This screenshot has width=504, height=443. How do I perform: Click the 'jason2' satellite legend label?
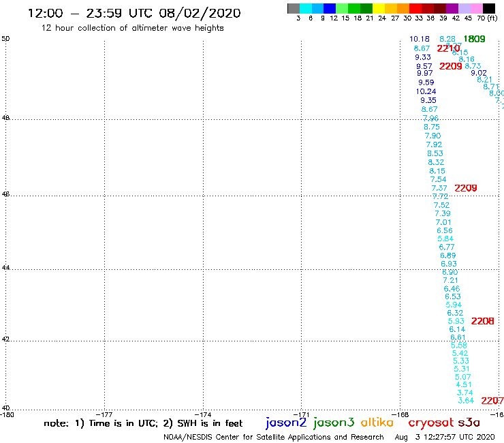(286, 423)
